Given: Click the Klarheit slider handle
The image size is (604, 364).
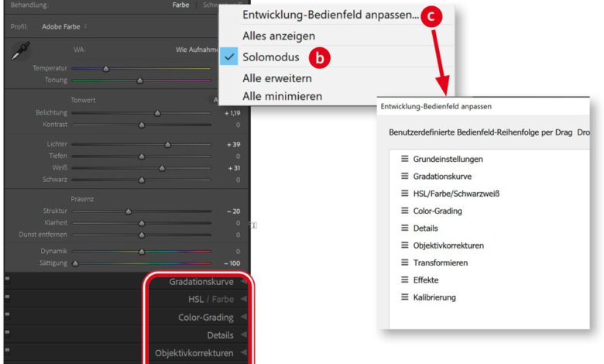Looking at the screenshot, I should point(142,223).
